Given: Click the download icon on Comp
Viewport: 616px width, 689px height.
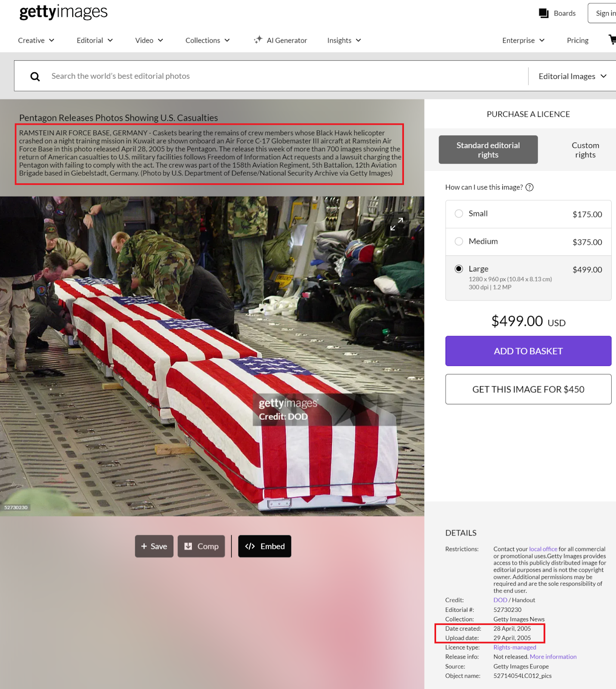Looking at the screenshot, I should point(188,546).
